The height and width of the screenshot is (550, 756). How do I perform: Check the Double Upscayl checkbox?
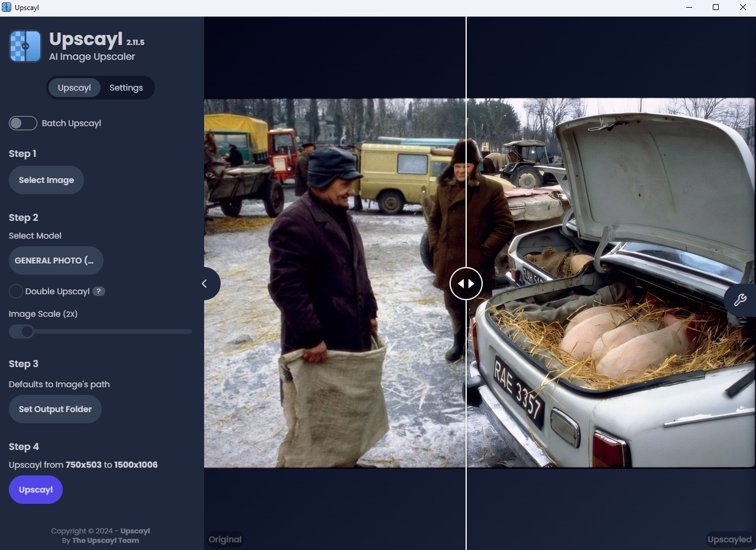pyautogui.click(x=16, y=291)
